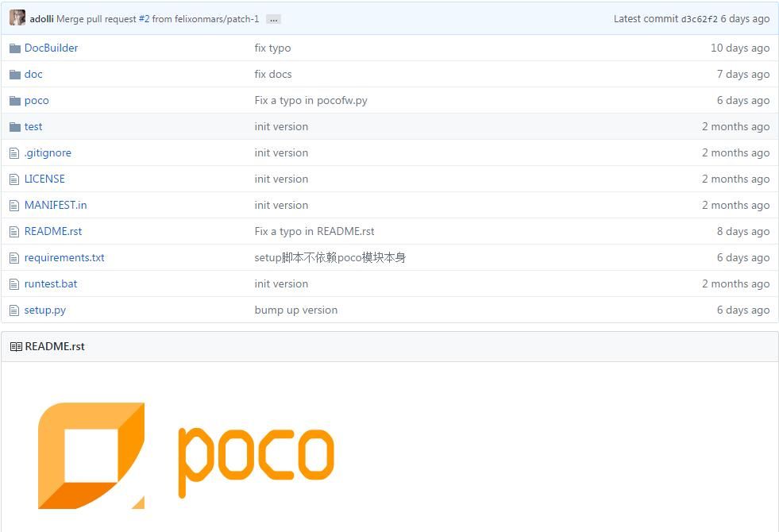Click '7 days ago' timestamp for doc
This screenshot has height=532, width=779.
(x=742, y=74)
